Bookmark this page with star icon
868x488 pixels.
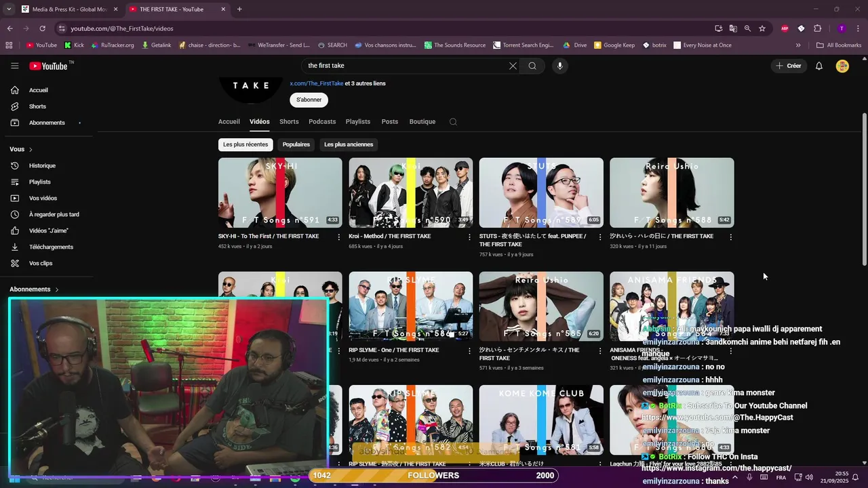click(762, 28)
